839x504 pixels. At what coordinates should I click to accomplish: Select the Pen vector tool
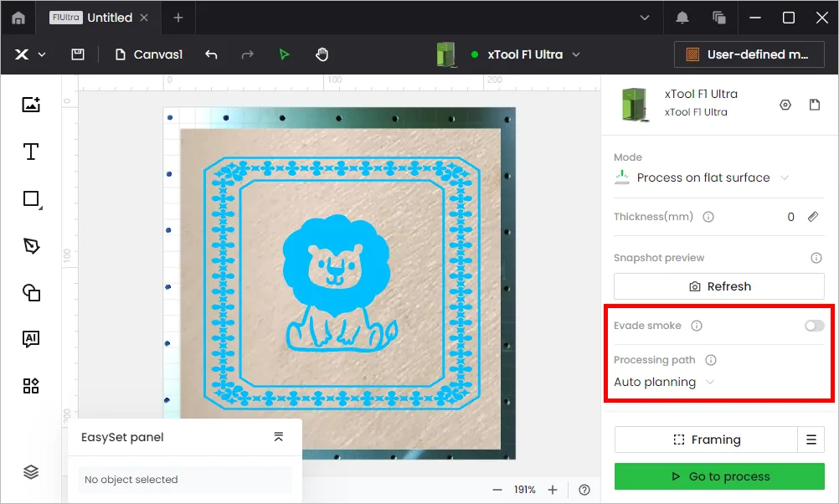[31, 245]
